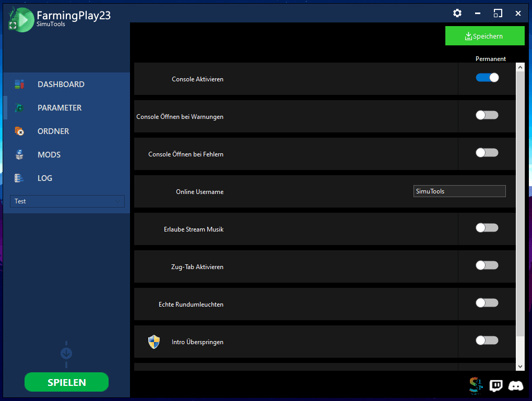Viewport: 532px width, 401px height.
Task: Start the game with SPIELEN button
Action: (x=66, y=382)
